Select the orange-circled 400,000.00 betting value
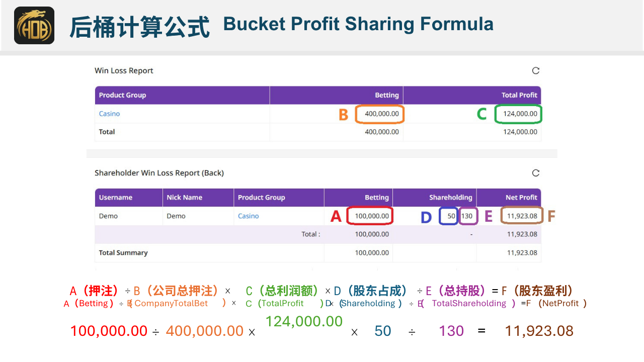The width and height of the screenshot is (644, 362). (x=381, y=114)
